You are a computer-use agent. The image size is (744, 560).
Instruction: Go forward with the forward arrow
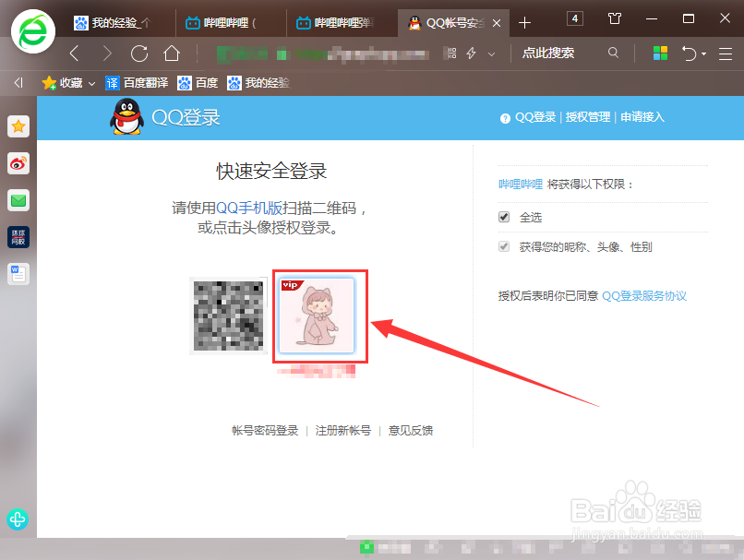107,54
